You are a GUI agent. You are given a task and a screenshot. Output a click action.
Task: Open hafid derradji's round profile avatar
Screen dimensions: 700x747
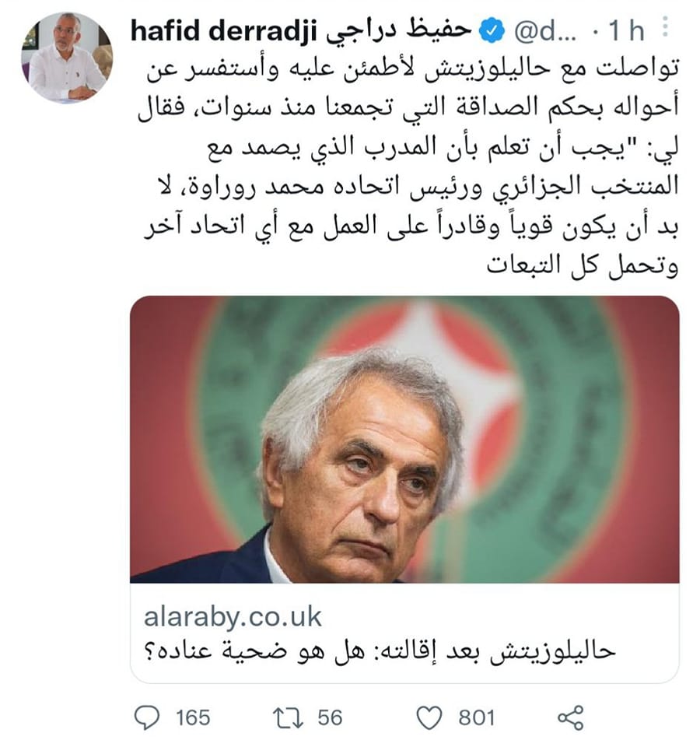pos(67,57)
